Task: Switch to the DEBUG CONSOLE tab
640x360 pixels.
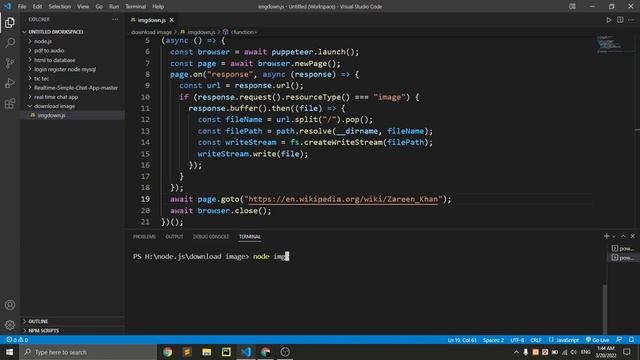Action: tap(211, 236)
